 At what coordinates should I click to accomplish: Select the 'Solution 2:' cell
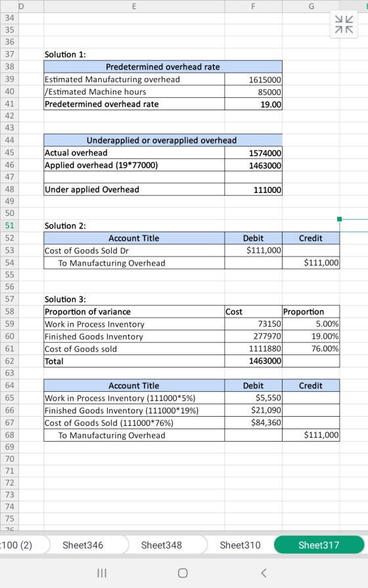coord(134,226)
